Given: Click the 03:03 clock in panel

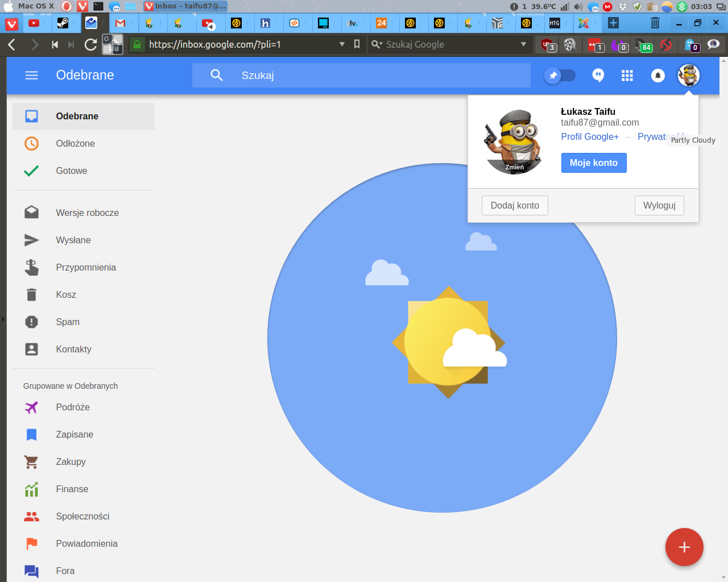Looking at the screenshot, I should coord(701,6).
